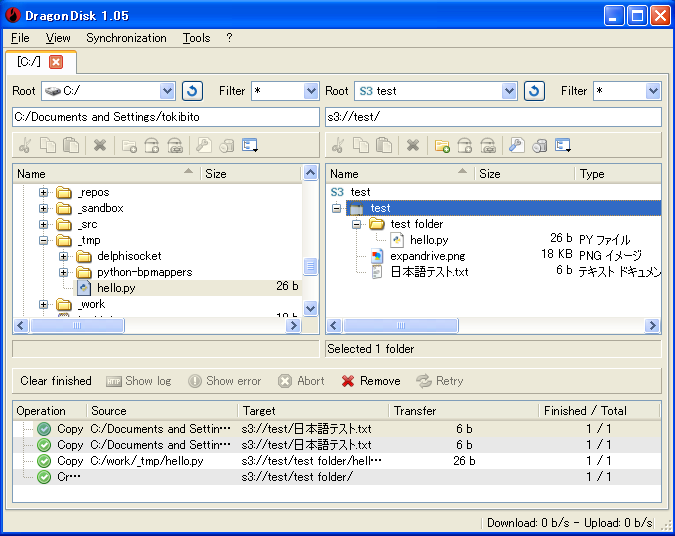
Task: Click Abort button
Action: [301, 381]
